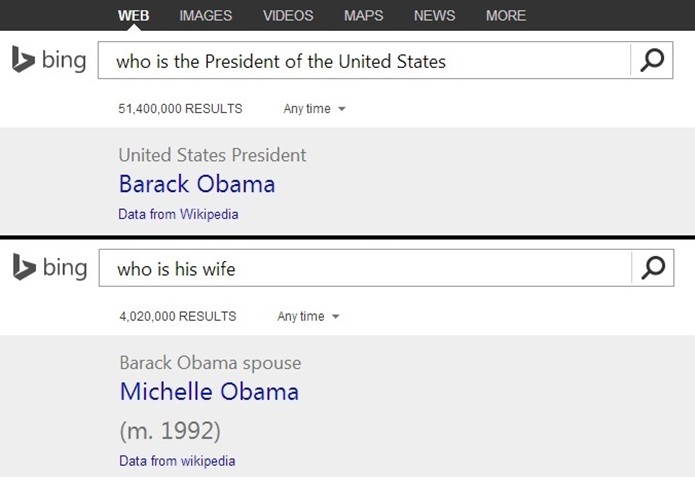Click the 51,400,000 RESULTS count text
The image size is (695, 477).
(x=180, y=109)
